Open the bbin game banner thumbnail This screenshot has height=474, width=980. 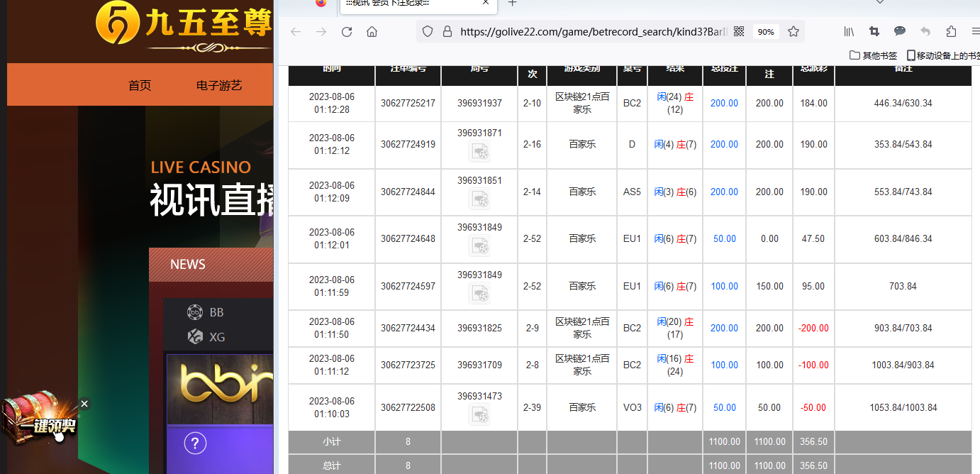[220, 389]
